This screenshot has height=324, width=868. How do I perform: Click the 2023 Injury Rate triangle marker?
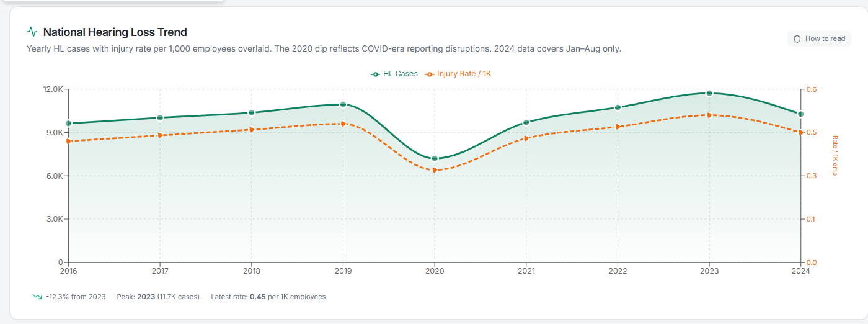point(709,115)
